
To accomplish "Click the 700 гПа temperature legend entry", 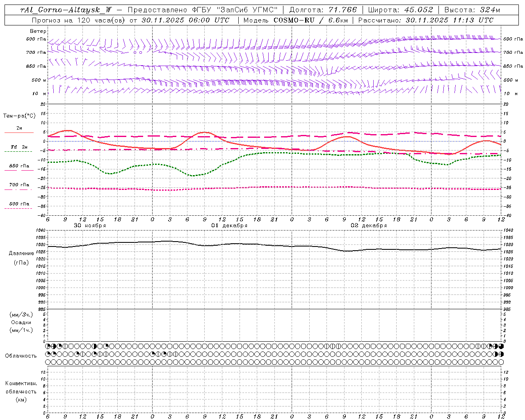I will pyautogui.click(x=19, y=185).
